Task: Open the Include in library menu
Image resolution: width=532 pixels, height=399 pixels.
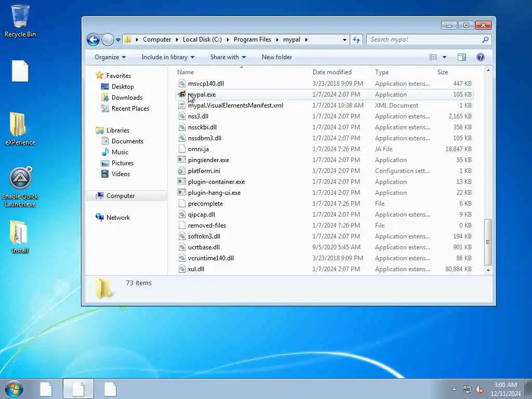Action: [x=168, y=57]
